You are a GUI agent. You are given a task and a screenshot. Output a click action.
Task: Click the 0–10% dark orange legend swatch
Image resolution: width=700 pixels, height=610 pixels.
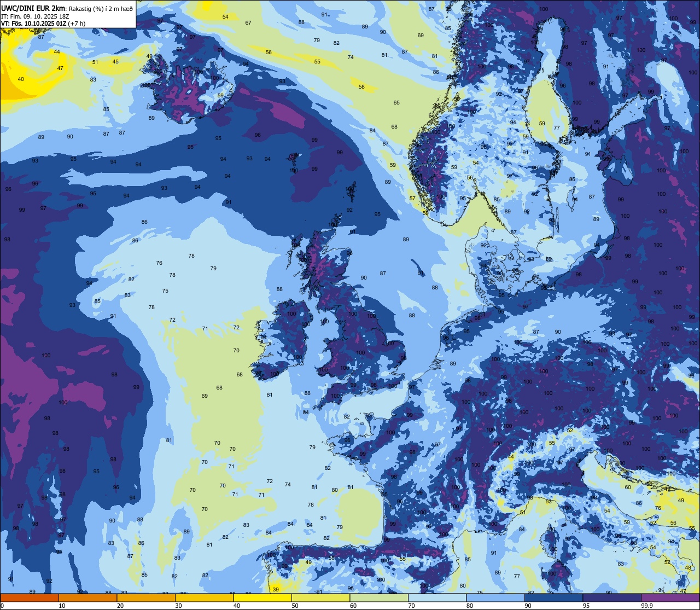pyautogui.click(x=30, y=597)
